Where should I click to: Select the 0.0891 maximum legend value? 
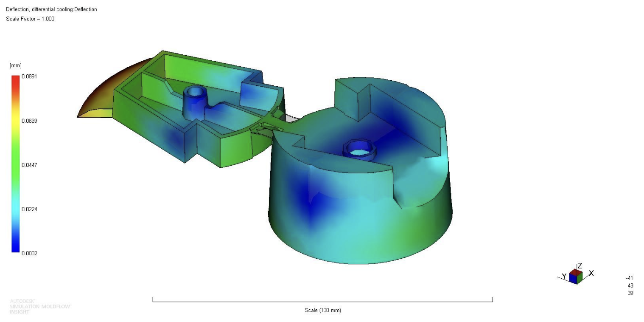(30, 76)
